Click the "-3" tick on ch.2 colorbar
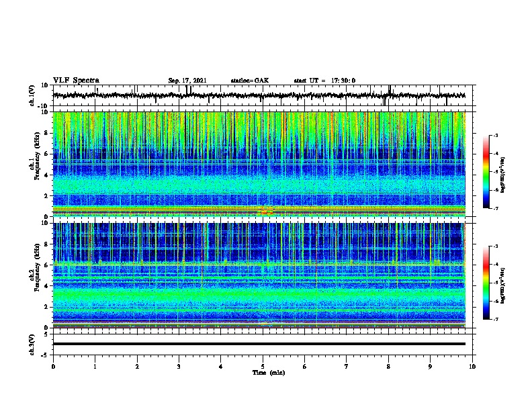532x411 pixels. (495, 246)
